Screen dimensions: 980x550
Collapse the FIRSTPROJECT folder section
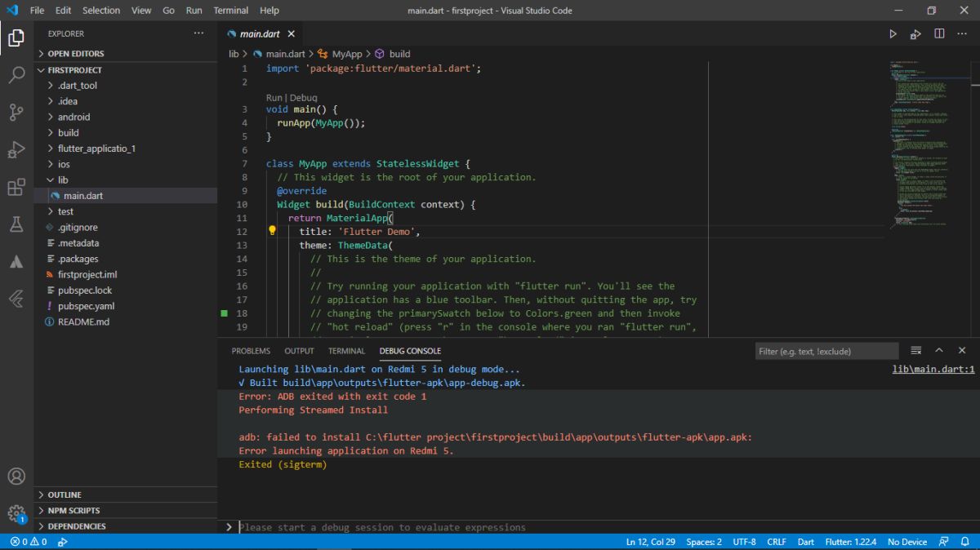126,70
